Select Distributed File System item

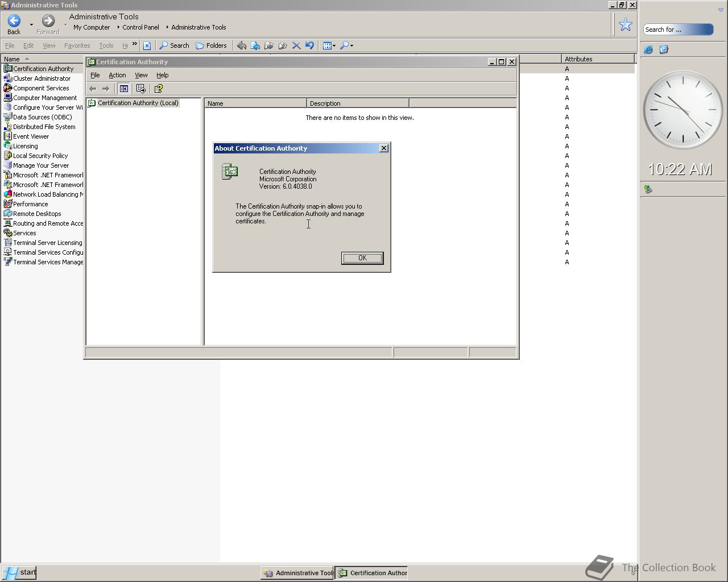[44, 127]
